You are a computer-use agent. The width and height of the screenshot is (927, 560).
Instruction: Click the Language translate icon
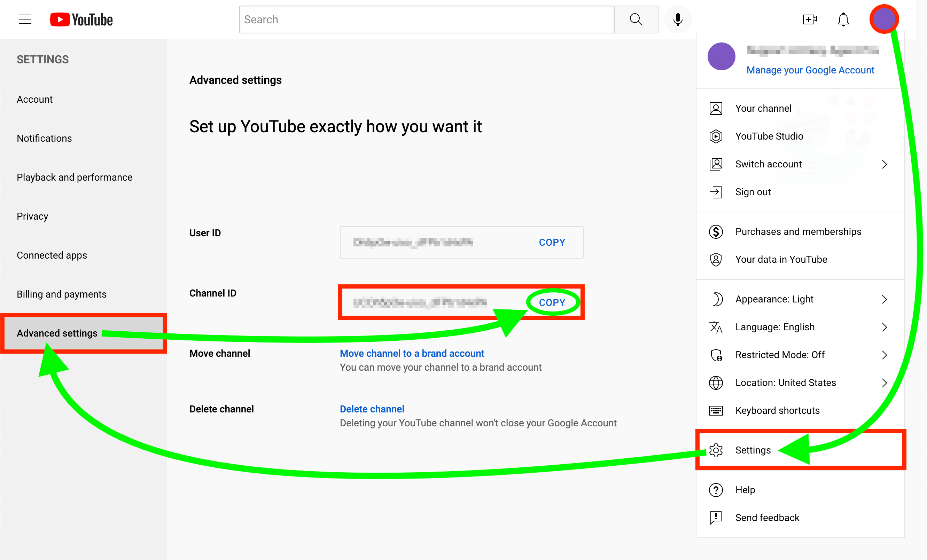click(x=716, y=327)
